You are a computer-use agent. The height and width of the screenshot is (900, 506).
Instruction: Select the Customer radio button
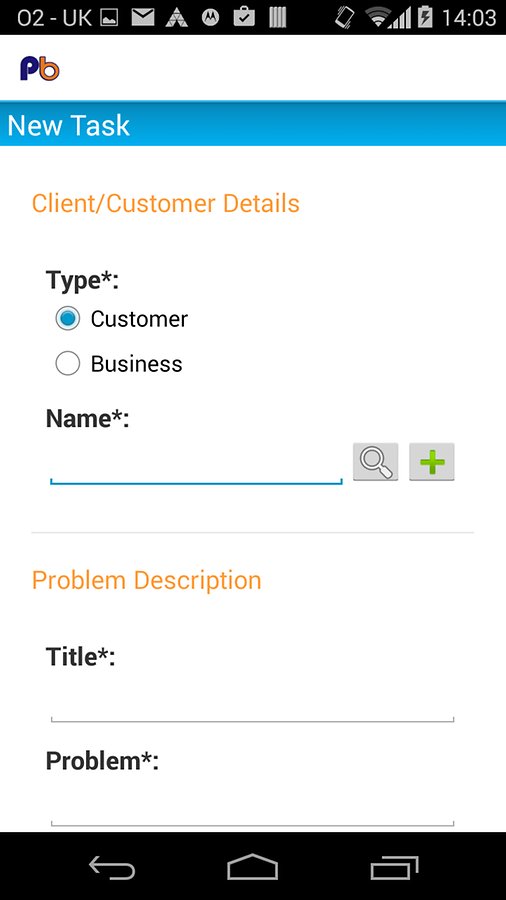click(68, 318)
